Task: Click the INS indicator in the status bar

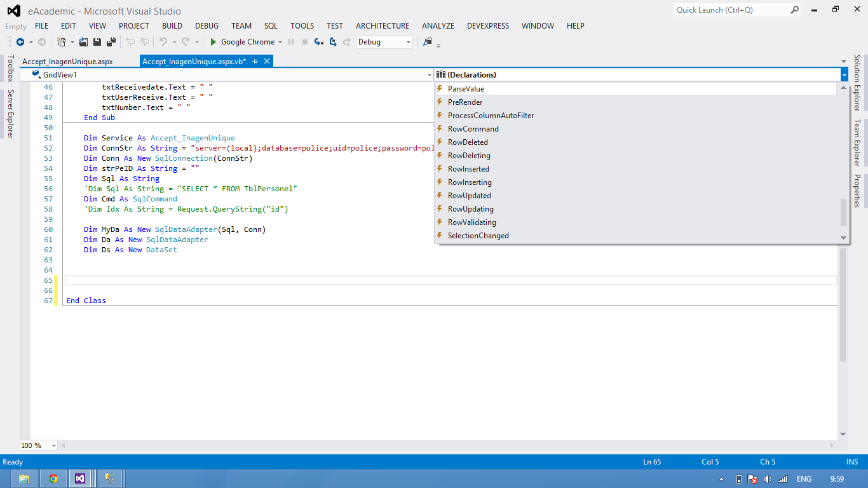Action: tap(852, 462)
